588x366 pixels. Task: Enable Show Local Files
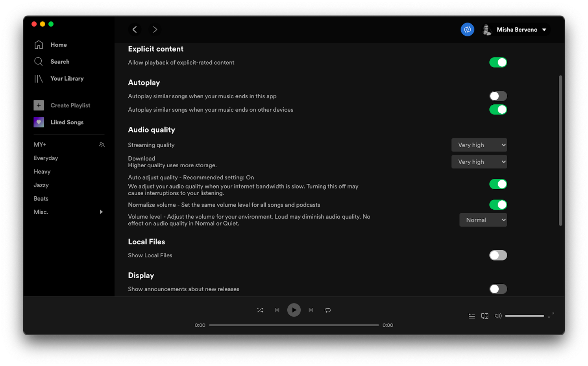click(498, 255)
